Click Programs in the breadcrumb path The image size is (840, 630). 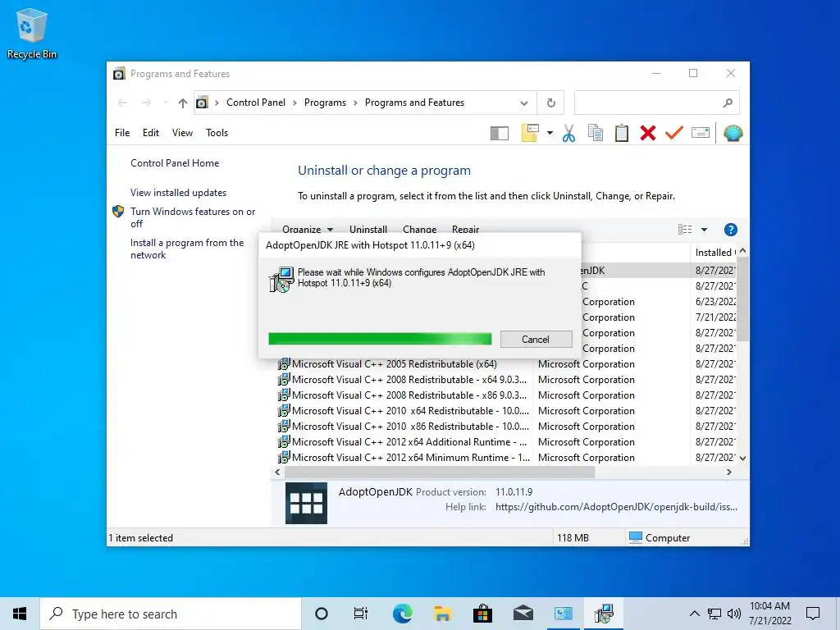click(325, 103)
